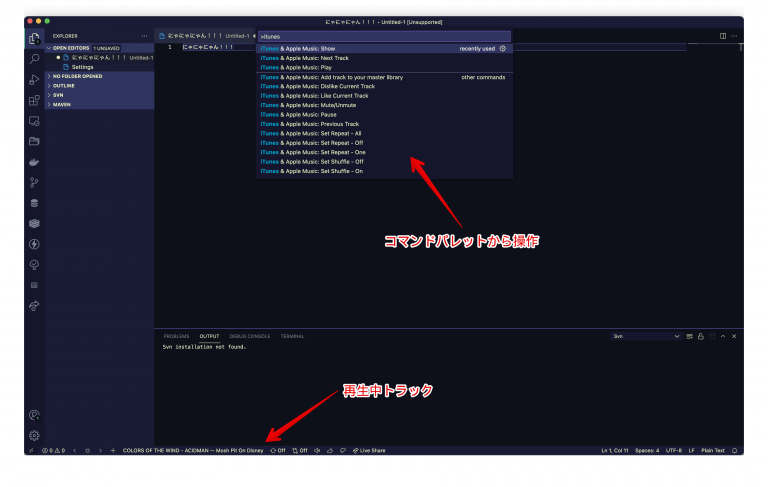This screenshot has height=487, width=768.
Task: Open the Accounts icon in activity bar
Action: click(x=34, y=414)
